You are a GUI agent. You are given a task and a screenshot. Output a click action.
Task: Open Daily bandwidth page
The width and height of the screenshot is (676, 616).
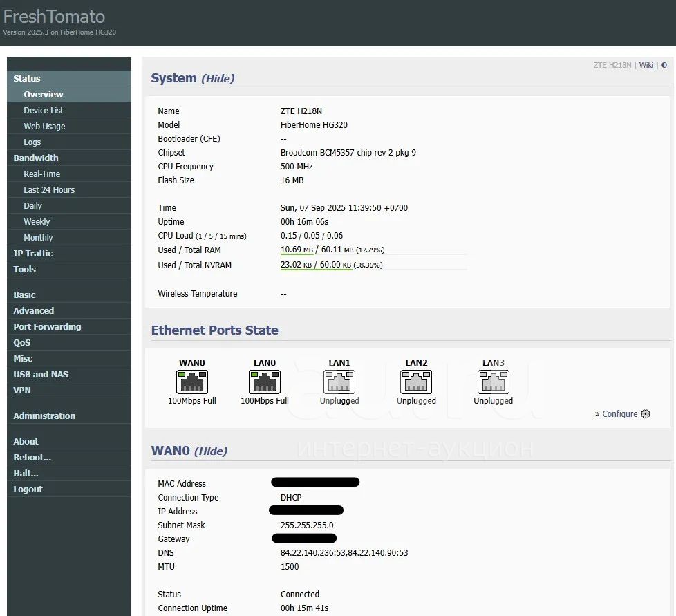tap(69, 205)
